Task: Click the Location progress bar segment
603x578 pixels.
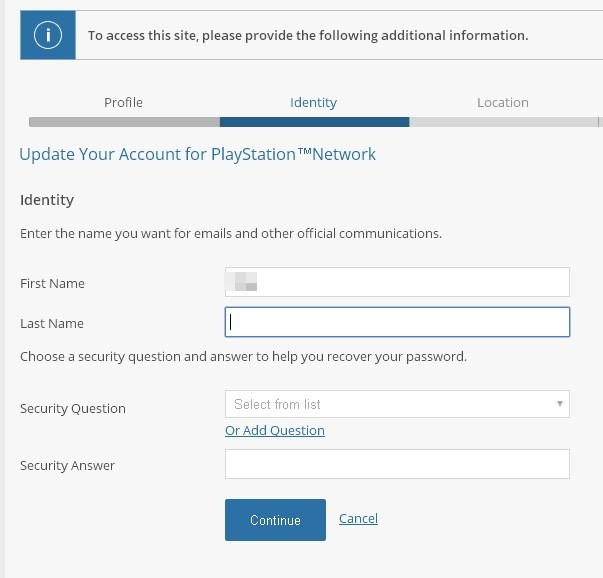Action: [x=504, y=122]
